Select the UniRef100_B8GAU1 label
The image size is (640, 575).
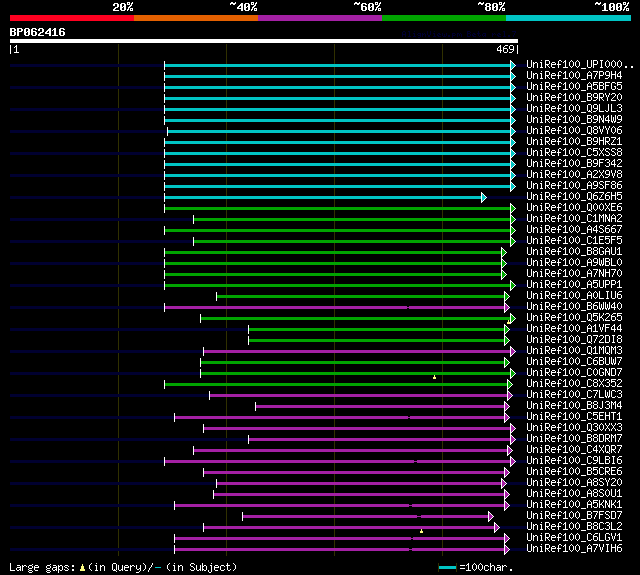click(x=574, y=252)
